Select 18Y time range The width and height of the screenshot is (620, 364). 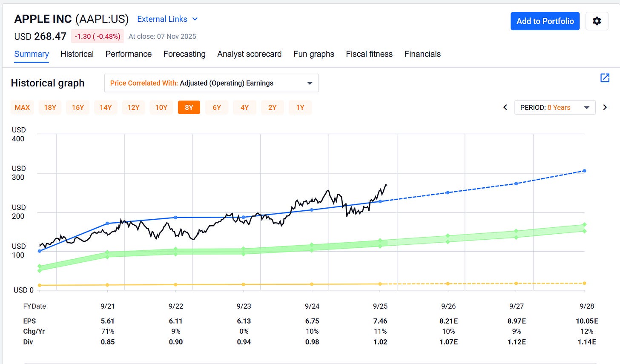(x=50, y=107)
